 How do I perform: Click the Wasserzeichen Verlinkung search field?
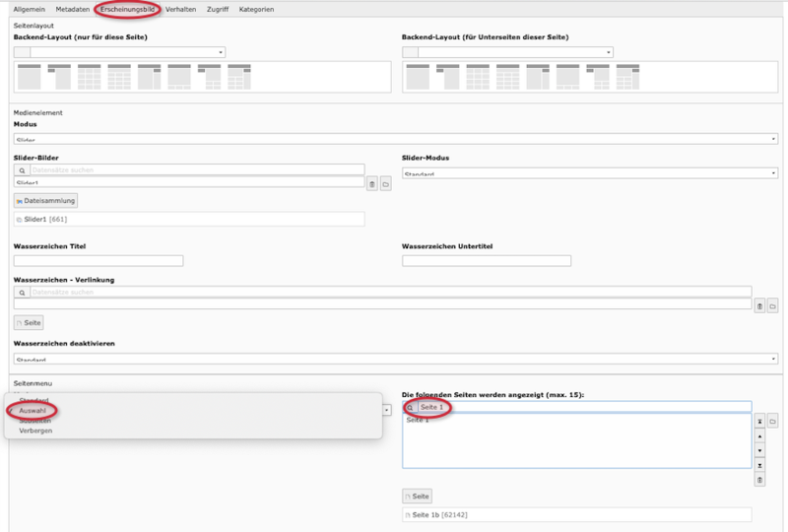390,292
